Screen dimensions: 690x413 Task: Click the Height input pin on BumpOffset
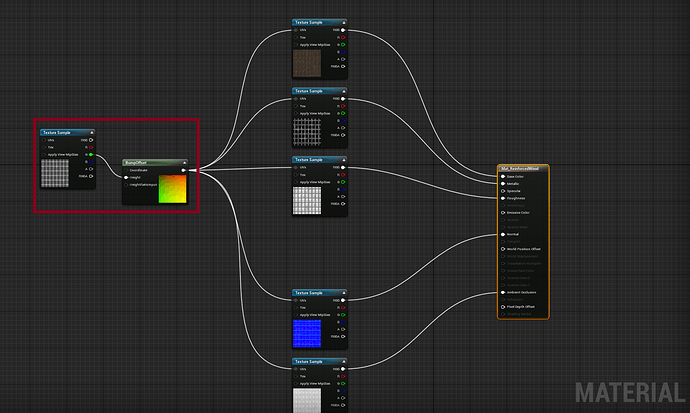(127, 177)
